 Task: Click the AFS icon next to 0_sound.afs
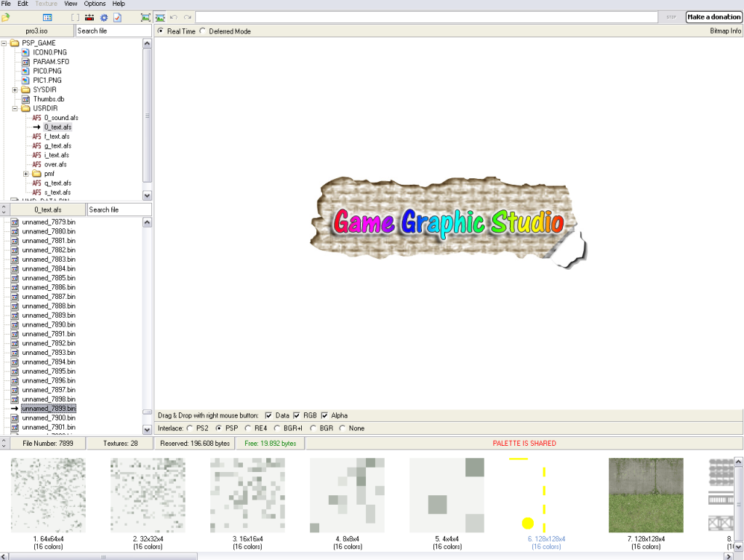click(x=36, y=118)
